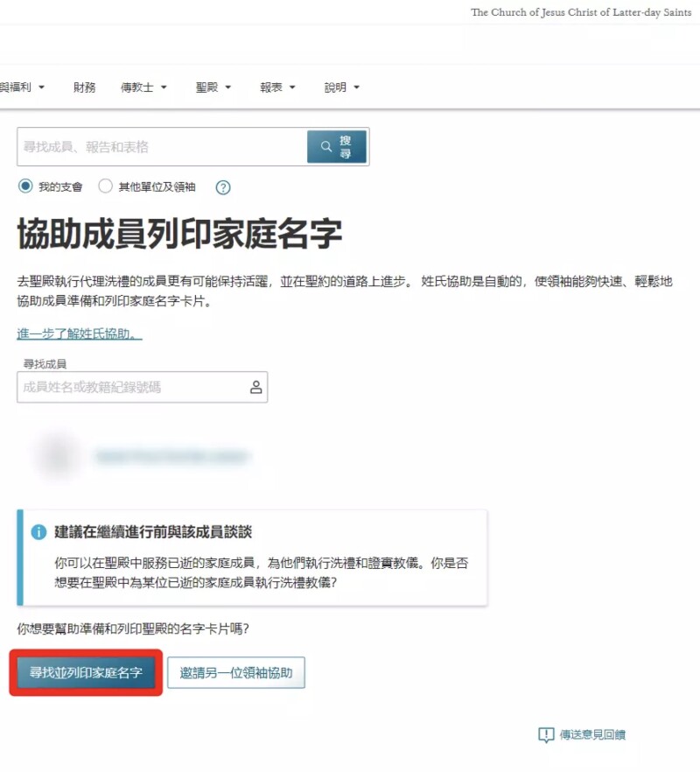This screenshot has width=700, height=772.
Task: Click the 成員姓名或教籍紀錄號碼 input field
Action: pyautogui.click(x=143, y=387)
